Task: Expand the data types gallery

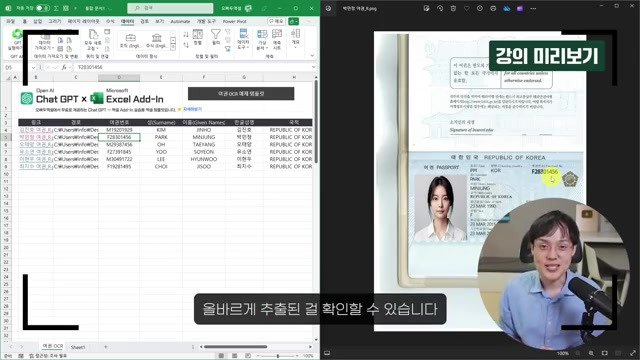Action: tap(173, 48)
